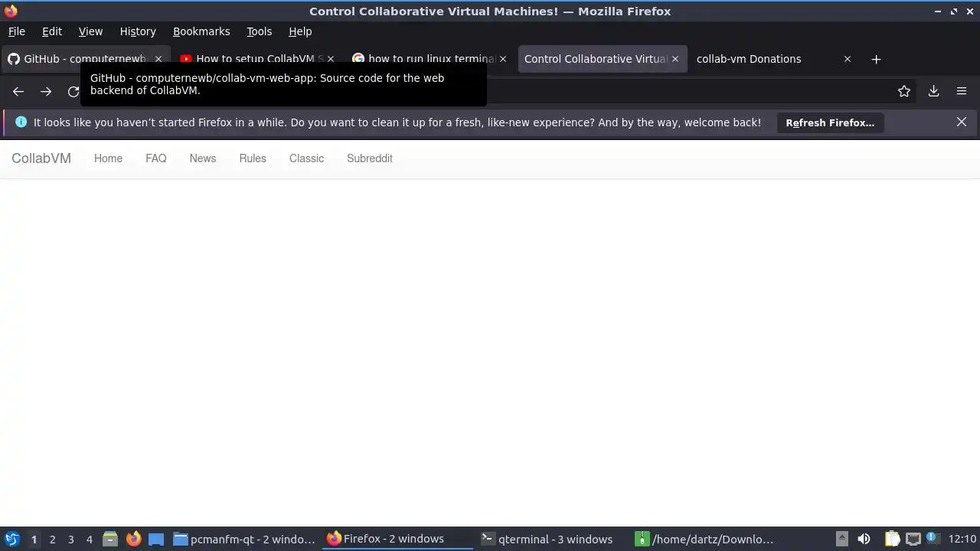This screenshot has width=980, height=551.
Task: Bookmark this page with the star icon
Action: click(904, 92)
